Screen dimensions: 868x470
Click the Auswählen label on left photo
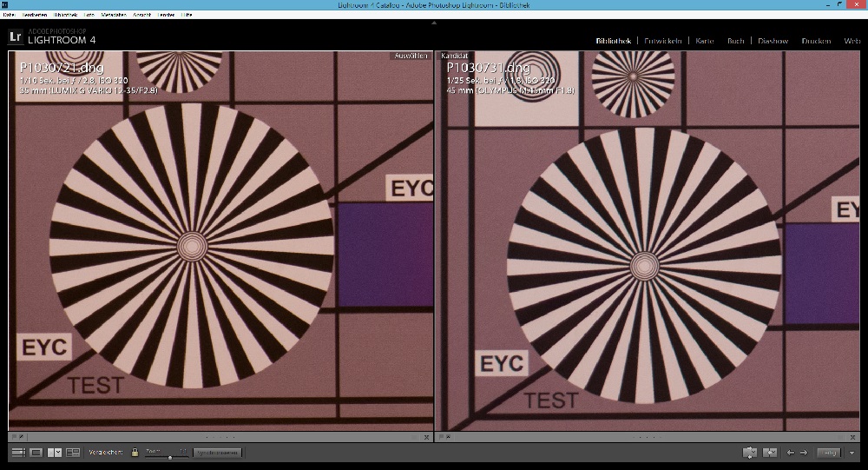pos(411,56)
